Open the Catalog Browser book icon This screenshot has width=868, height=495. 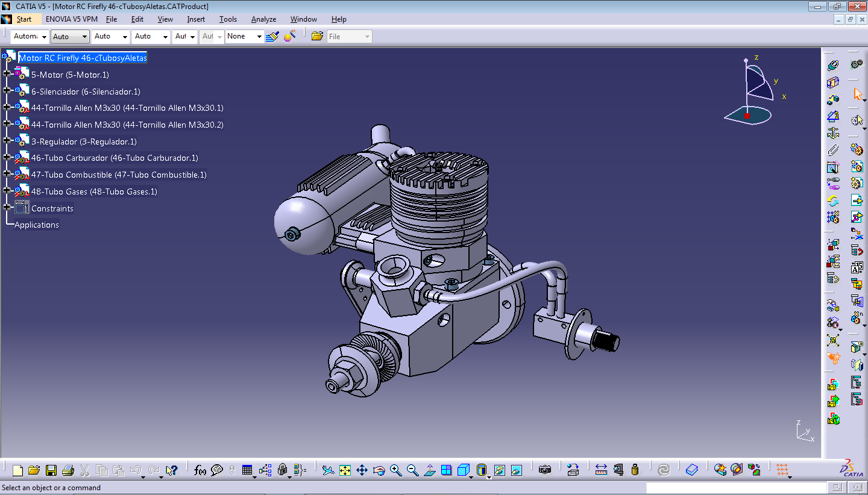point(692,470)
